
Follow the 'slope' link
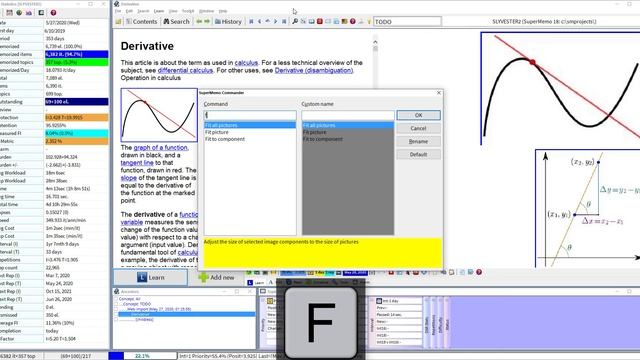point(129,178)
